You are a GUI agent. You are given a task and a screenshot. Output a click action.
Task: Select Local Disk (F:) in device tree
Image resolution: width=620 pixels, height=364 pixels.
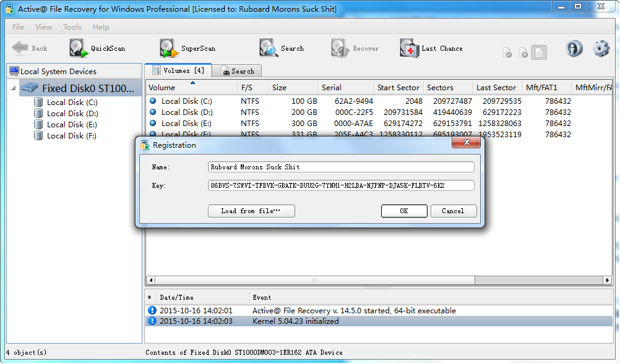72,136
